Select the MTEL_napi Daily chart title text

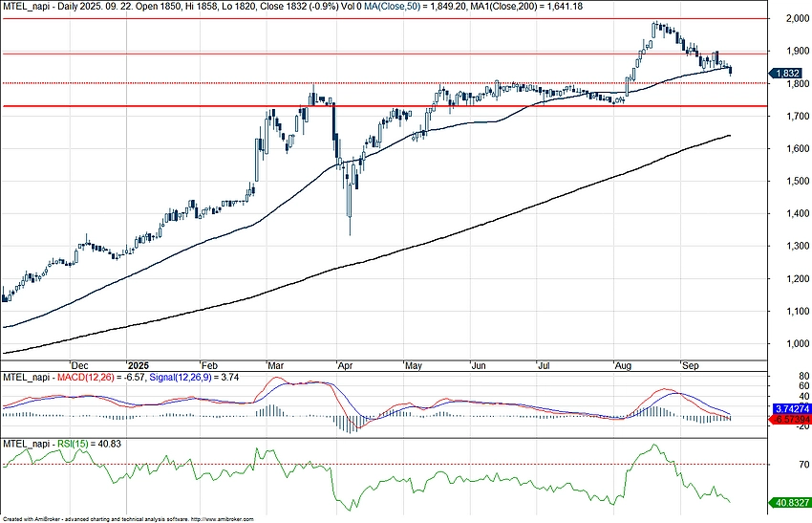57,6
